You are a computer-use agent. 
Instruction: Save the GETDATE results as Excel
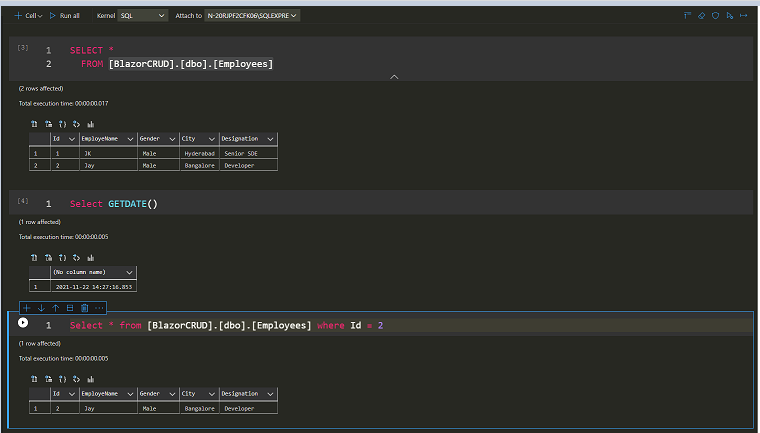coord(48,257)
